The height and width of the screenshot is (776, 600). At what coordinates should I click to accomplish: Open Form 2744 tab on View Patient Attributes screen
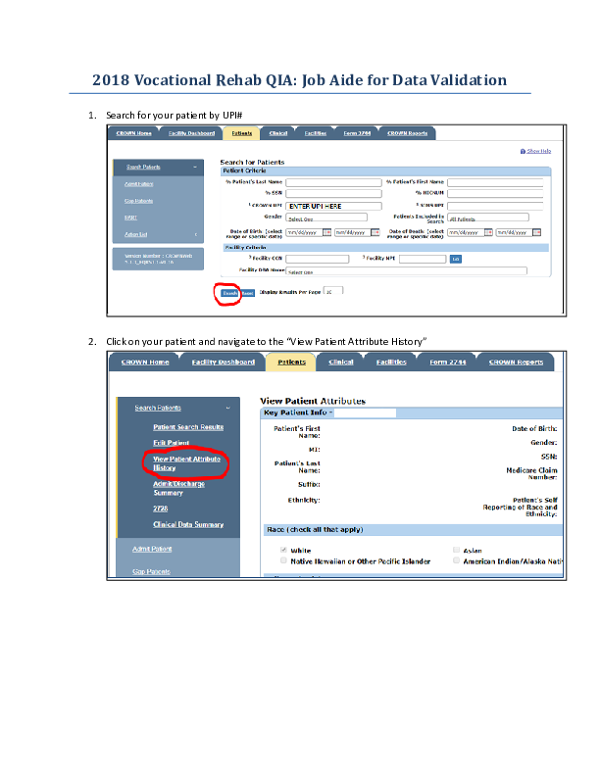448,362
